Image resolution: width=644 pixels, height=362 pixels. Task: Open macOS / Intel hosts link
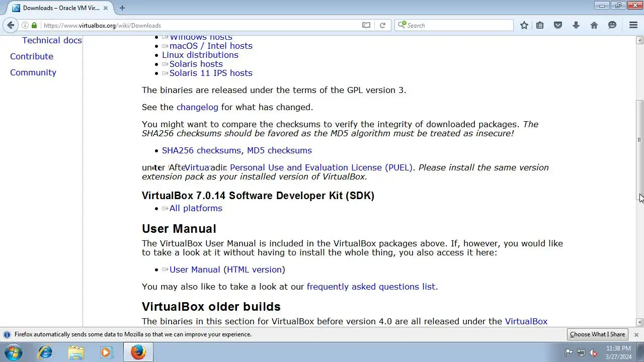[211, 46]
